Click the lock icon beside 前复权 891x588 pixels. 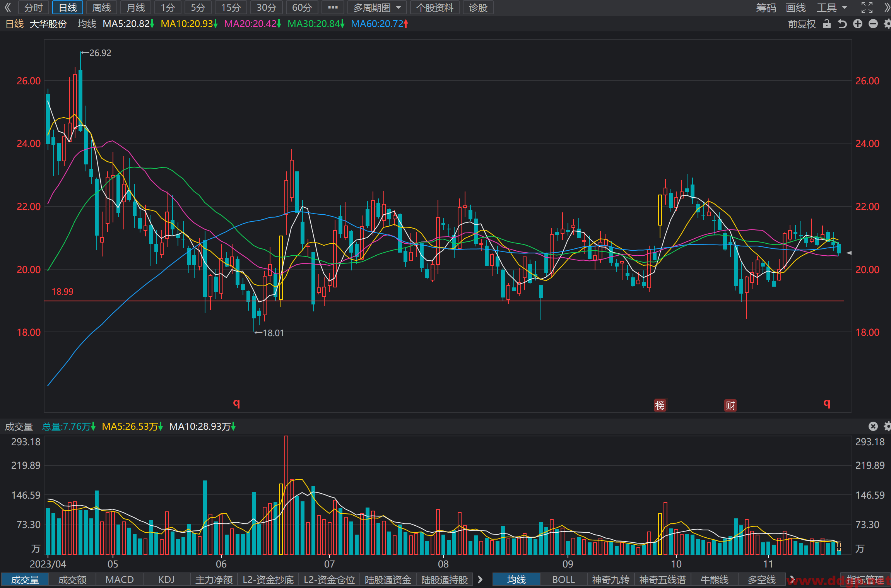(x=827, y=24)
